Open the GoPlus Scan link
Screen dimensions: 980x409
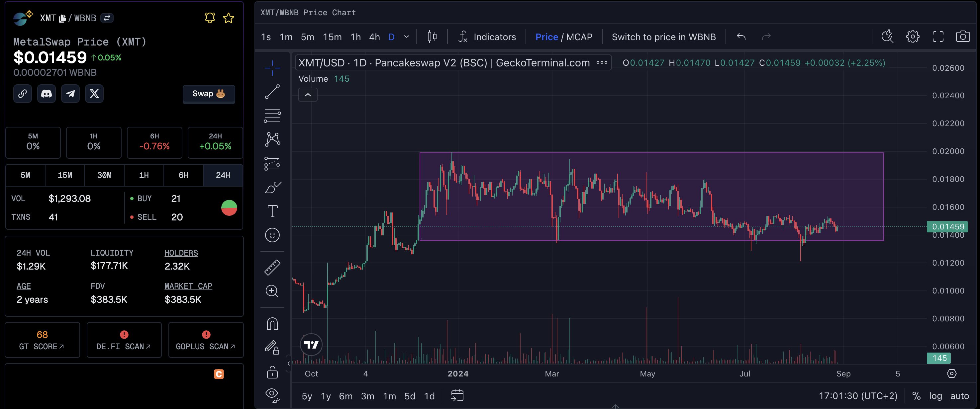[x=206, y=340]
